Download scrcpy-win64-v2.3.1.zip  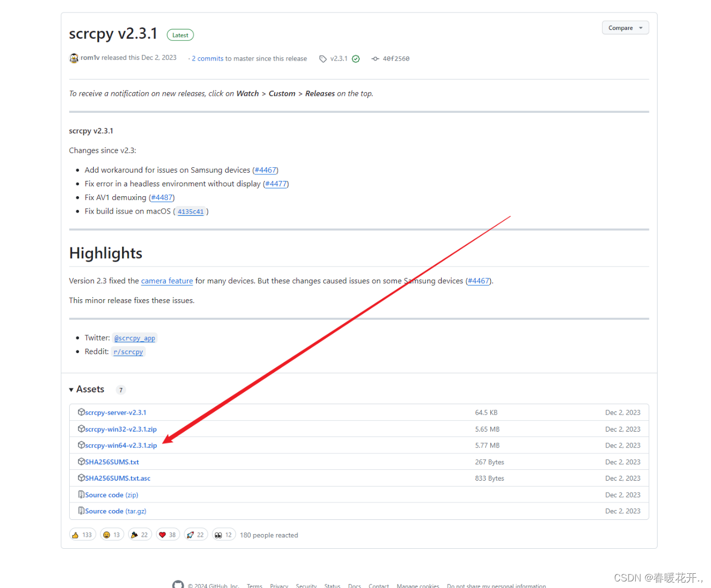click(x=121, y=445)
